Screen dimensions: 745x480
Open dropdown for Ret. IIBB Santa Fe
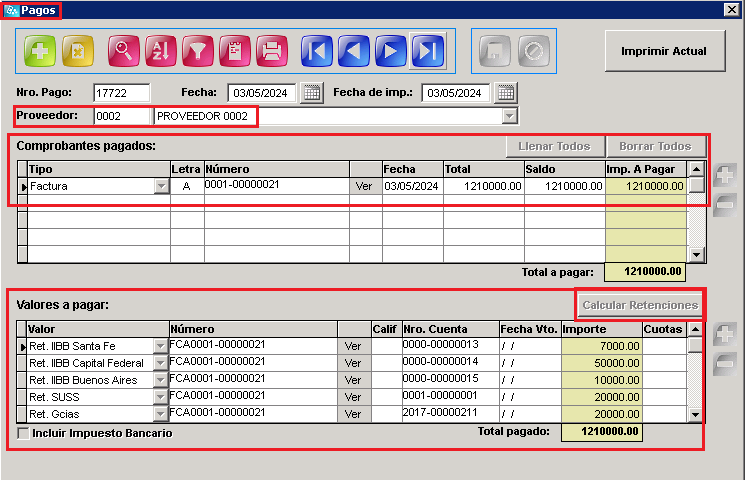(x=161, y=346)
